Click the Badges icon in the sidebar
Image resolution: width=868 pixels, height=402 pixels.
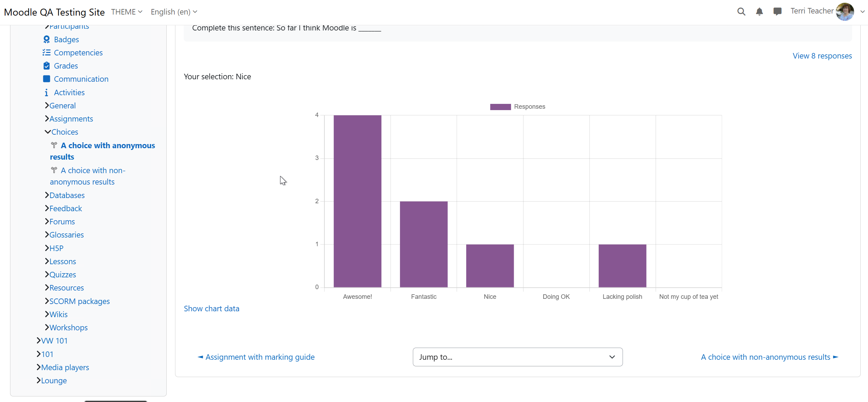click(46, 39)
